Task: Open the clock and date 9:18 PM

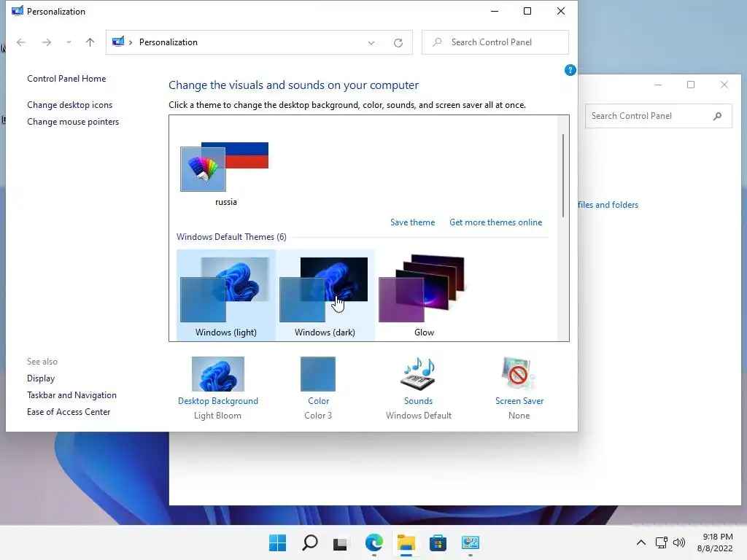Action: [x=715, y=542]
